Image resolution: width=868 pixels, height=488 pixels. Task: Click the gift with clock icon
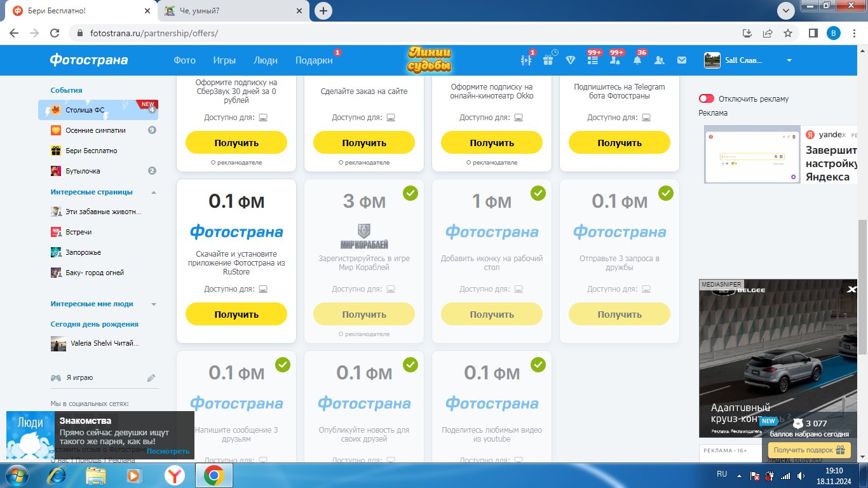(548, 60)
